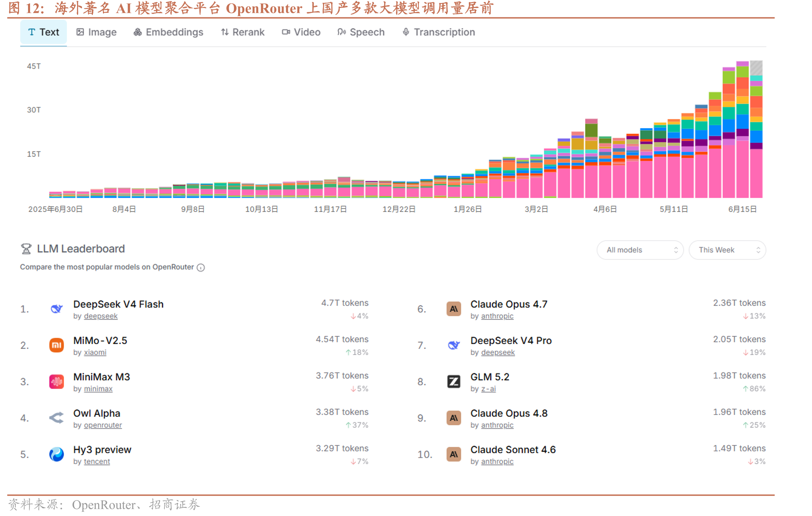Click the DeepSeek V4 Flash whale icon
The image size is (812, 516).
click(57, 309)
